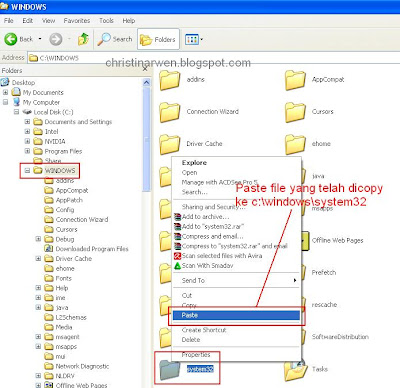Select system32 folder icon

pos(169,369)
